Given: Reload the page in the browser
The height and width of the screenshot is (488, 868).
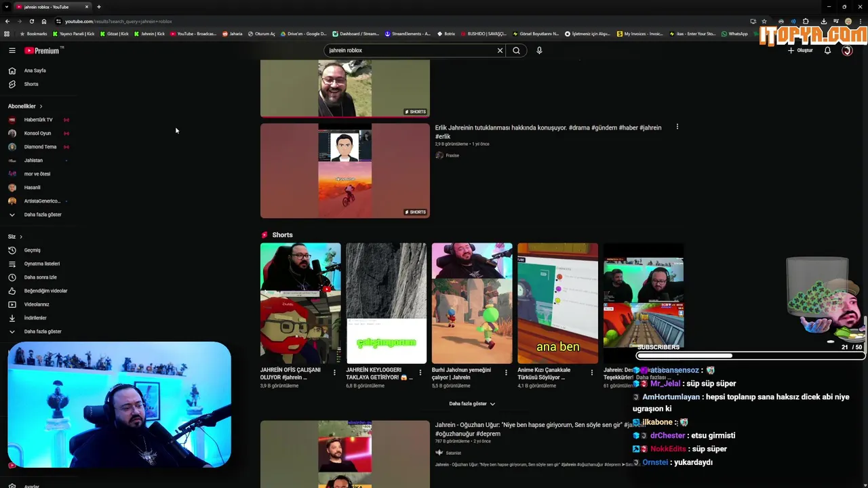Looking at the screenshot, I should click(x=31, y=21).
